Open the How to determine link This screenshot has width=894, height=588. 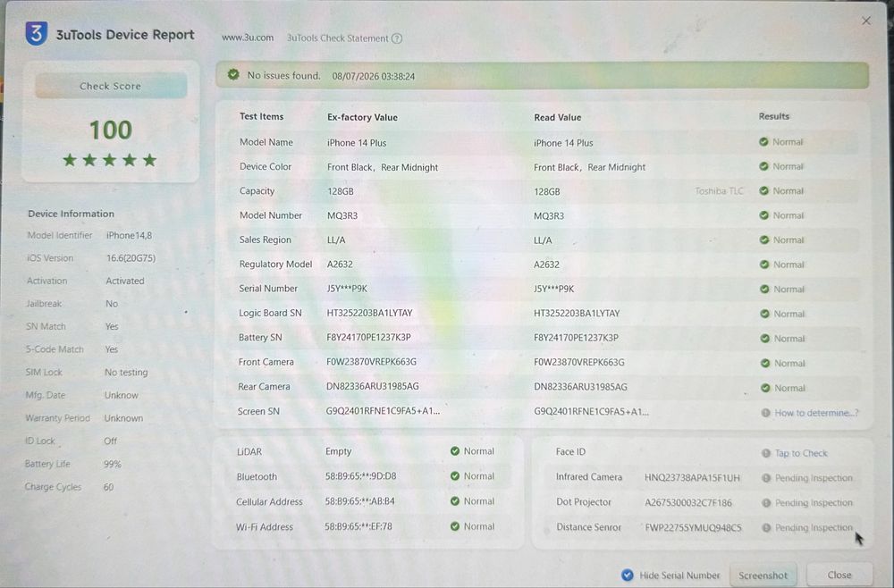tap(816, 413)
